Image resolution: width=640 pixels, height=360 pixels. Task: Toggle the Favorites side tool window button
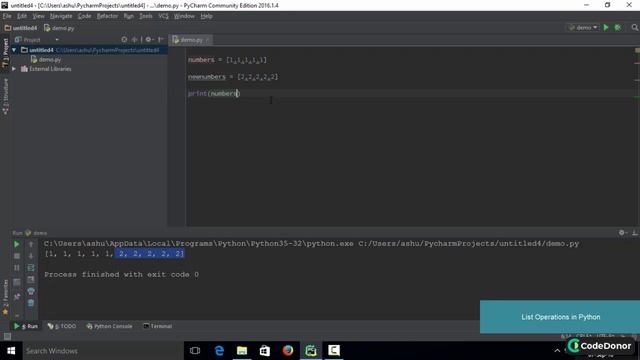coord(5,297)
